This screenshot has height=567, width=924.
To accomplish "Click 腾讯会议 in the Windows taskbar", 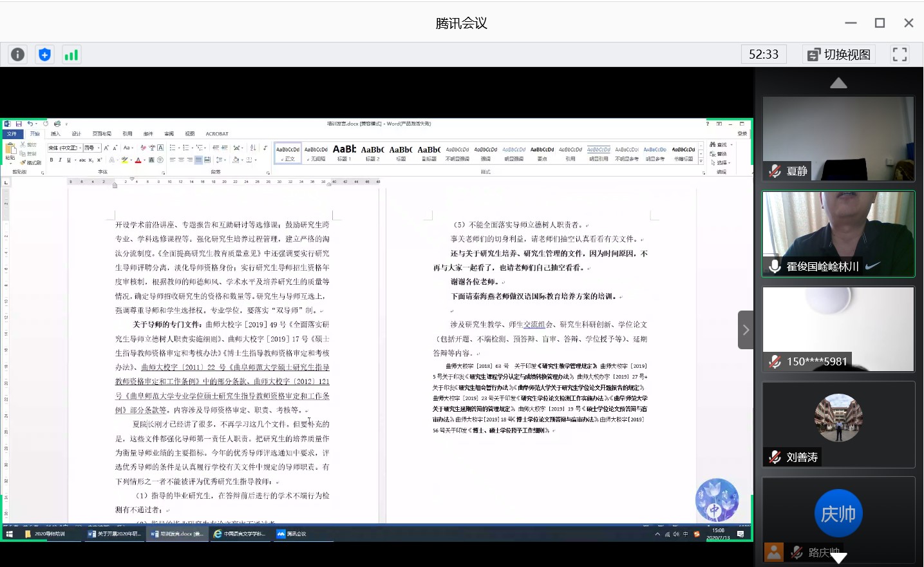I will (x=292, y=534).
